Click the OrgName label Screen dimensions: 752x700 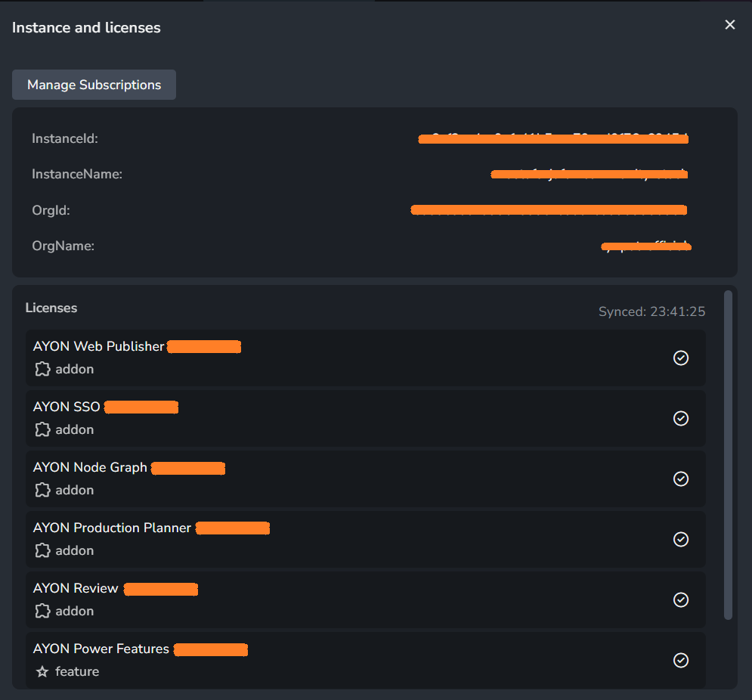(63, 246)
